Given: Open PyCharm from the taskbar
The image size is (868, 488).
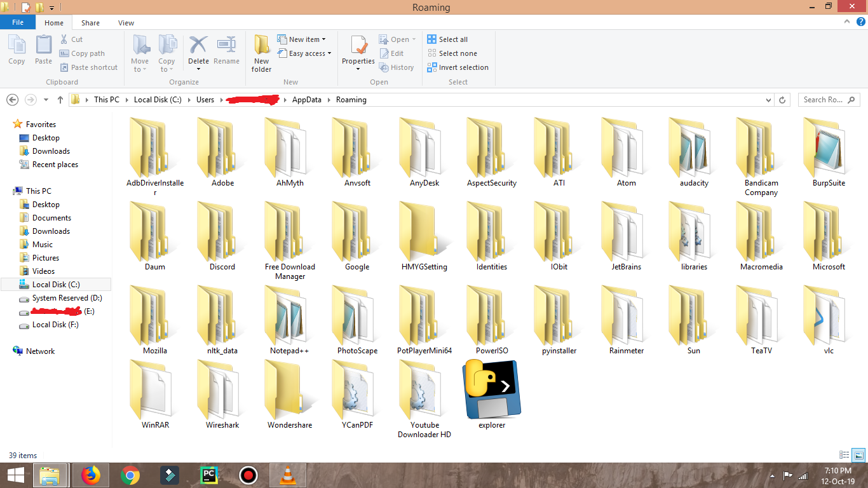Looking at the screenshot, I should 208,475.
